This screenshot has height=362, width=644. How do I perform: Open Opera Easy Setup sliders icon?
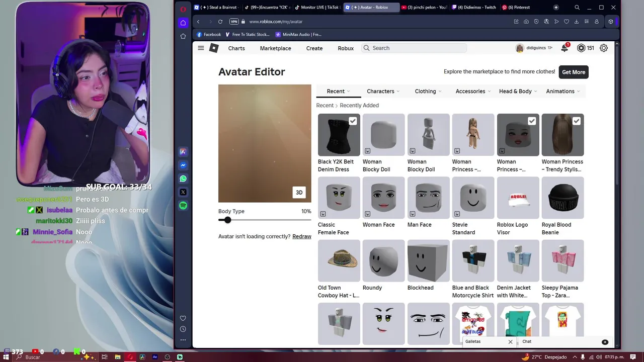point(587,22)
